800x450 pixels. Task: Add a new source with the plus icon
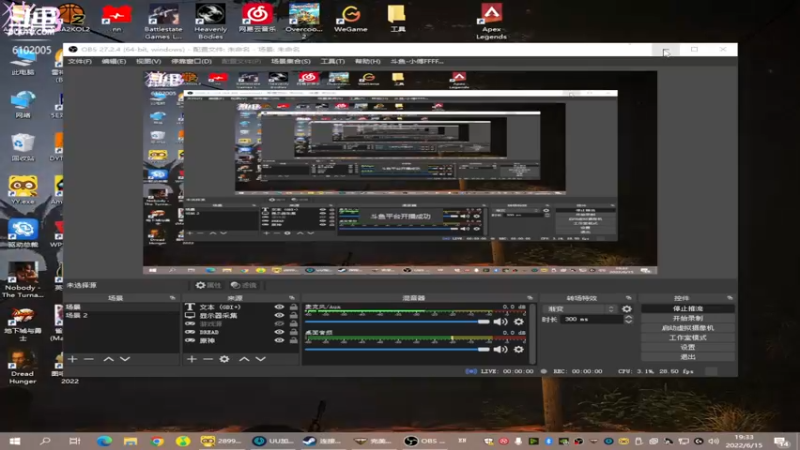(191, 359)
